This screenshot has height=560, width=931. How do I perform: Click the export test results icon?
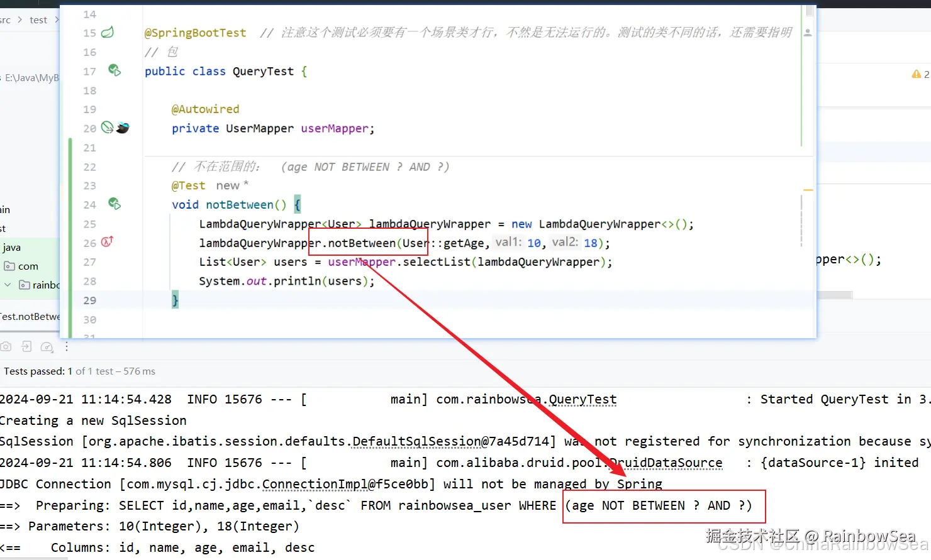pos(26,346)
